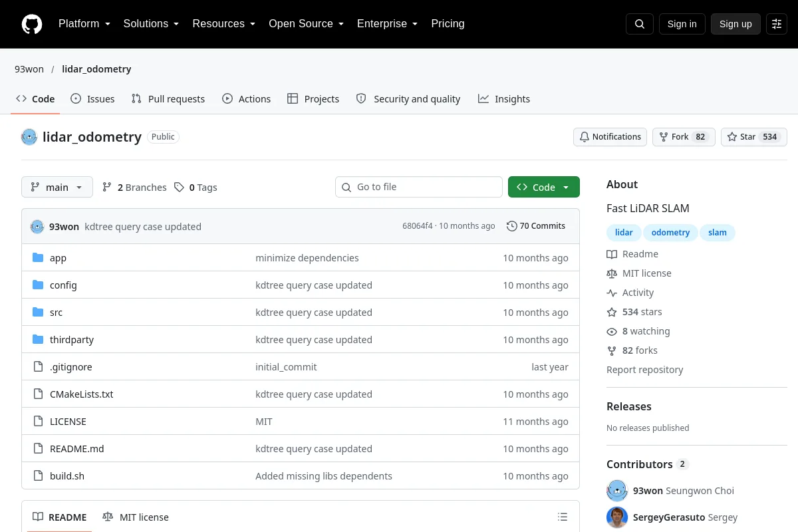Fork the repository
798x532 pixels.
[684, 137]
